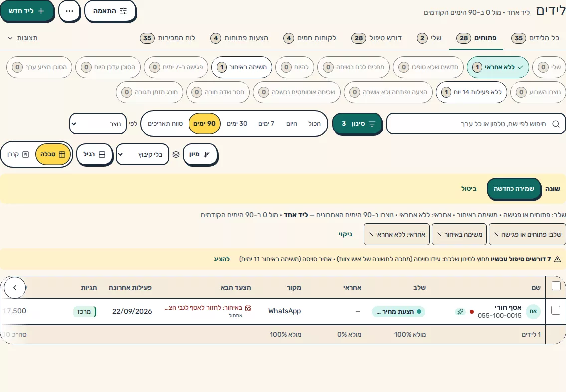Open the 'לקוחות חמים' tab
The image size is (566, 392).
(x=310, y=38)
